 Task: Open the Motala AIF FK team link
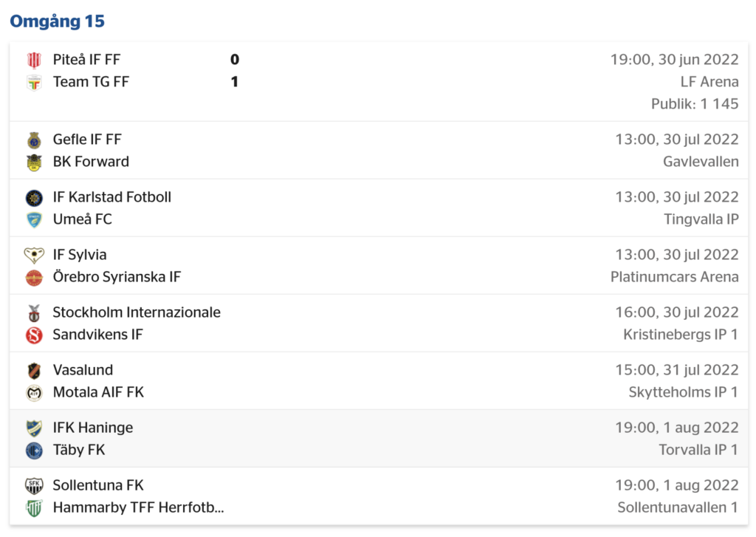tap(98, 392)
